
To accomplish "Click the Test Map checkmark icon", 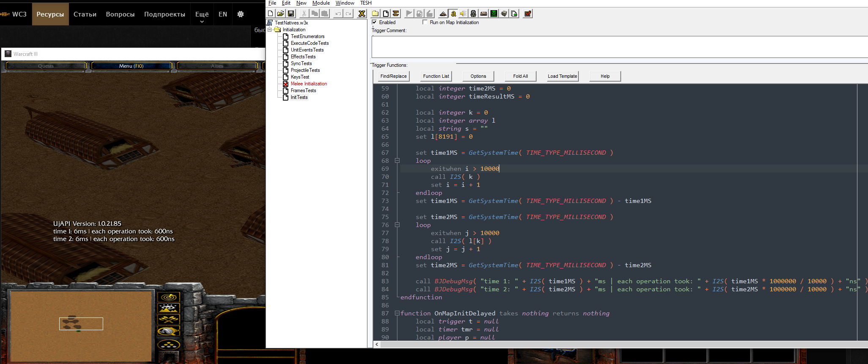I will (528, 14).
